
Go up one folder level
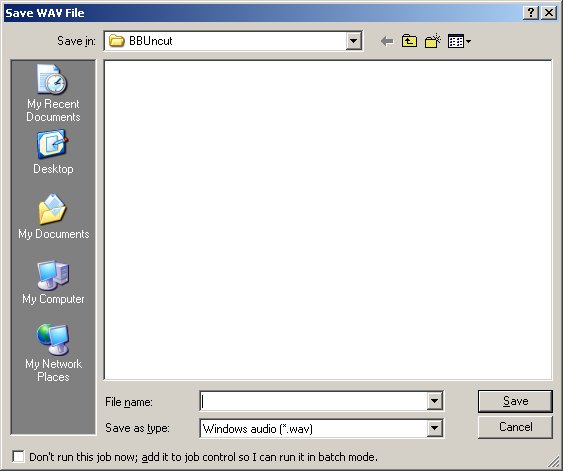[409, 41]
